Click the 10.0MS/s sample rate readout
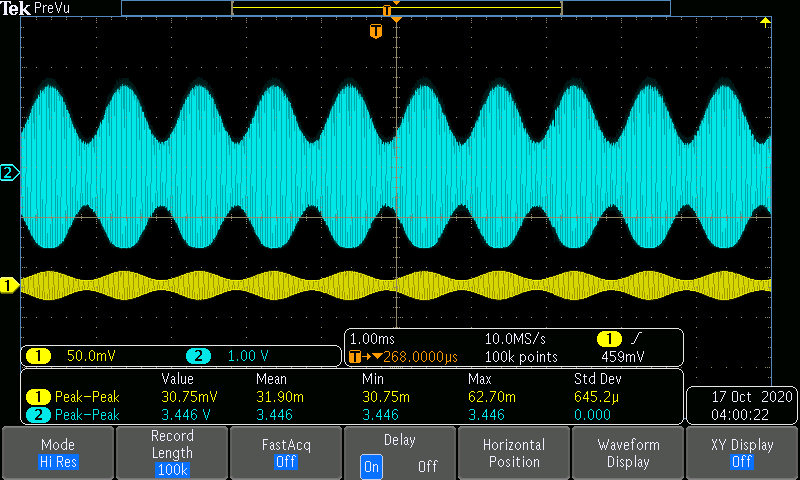Image resolution: width=800 pixels, height=480 pixels. pyautogui.click(x=515, y=339)
